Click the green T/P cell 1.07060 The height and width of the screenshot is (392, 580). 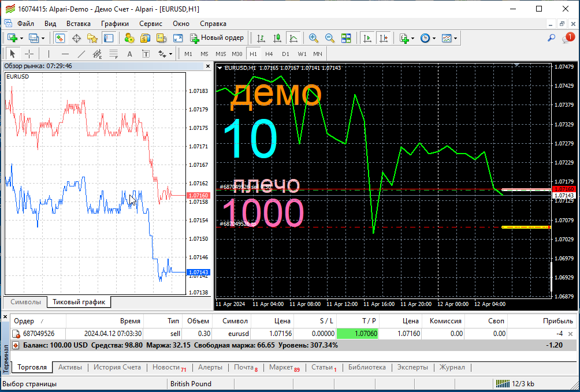coord(358,334)
